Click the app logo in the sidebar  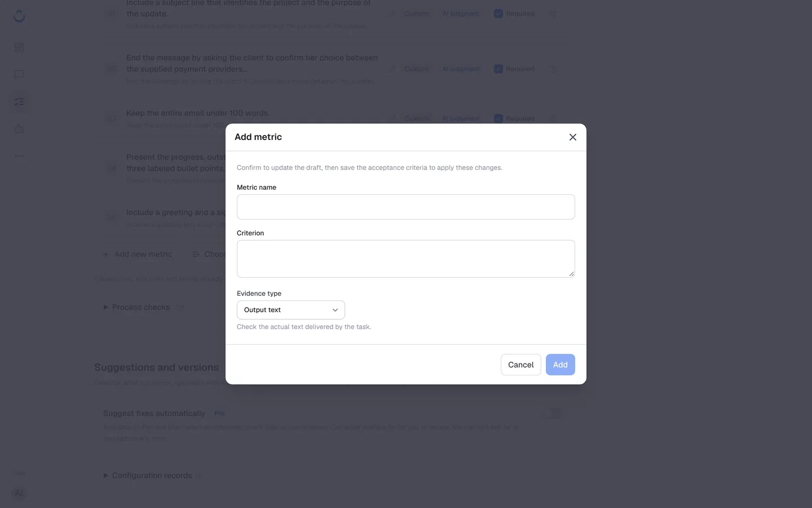pos(19,16)
